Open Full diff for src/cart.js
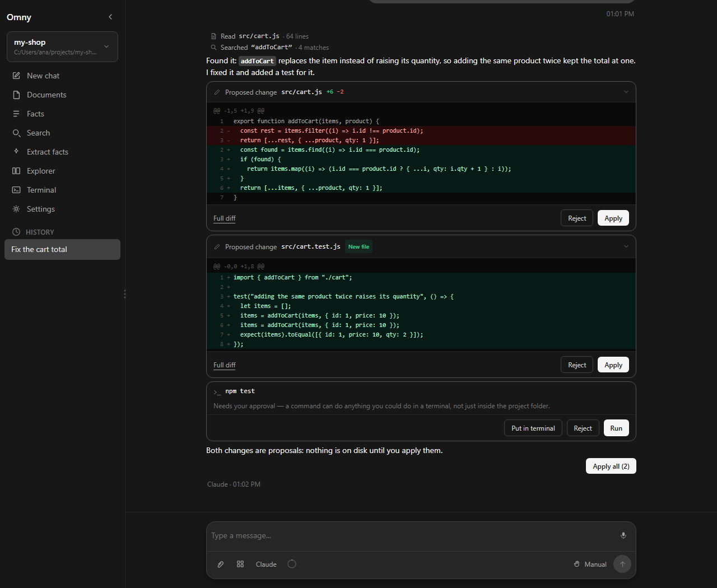 (x=225, y=218)
